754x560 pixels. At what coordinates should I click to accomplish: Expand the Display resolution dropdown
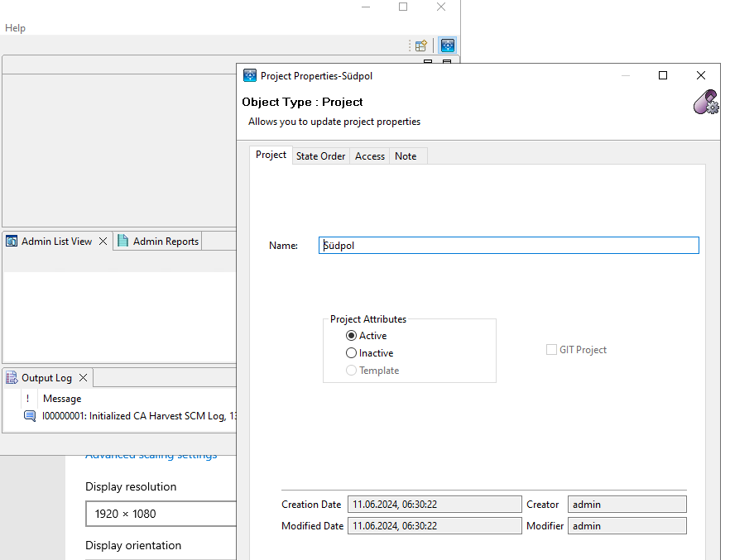[x=161, y=514]
